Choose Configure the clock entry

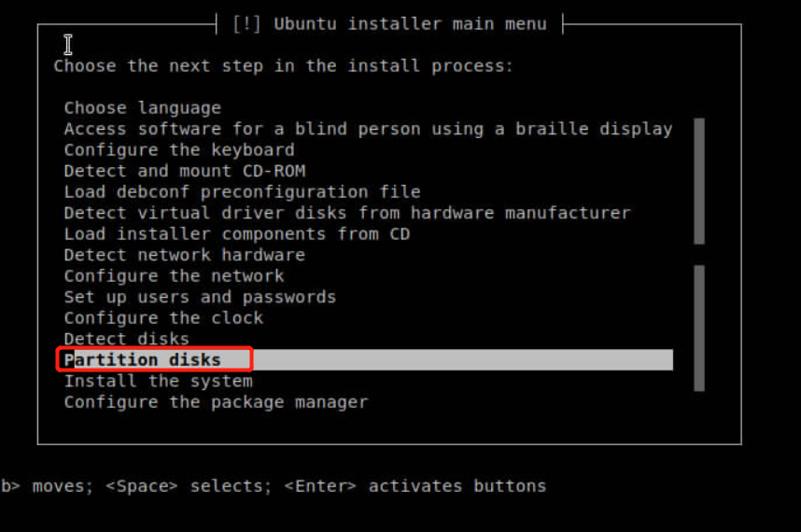pyautogui.click(x=163, y=318)
